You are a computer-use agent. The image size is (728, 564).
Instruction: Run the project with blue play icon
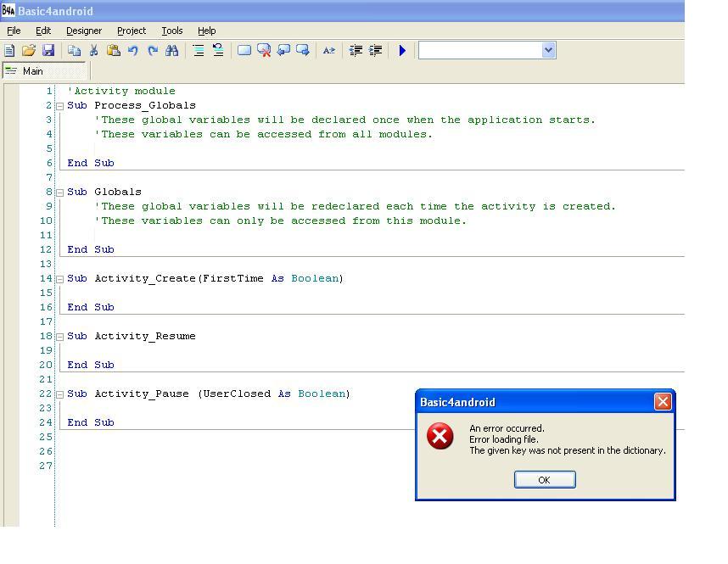(x=402, y=50)
